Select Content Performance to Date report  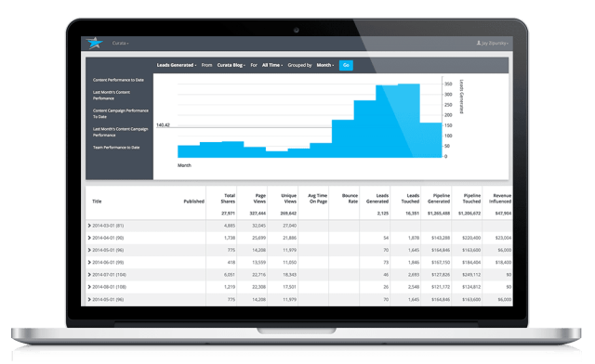click(x=118, y=80)
